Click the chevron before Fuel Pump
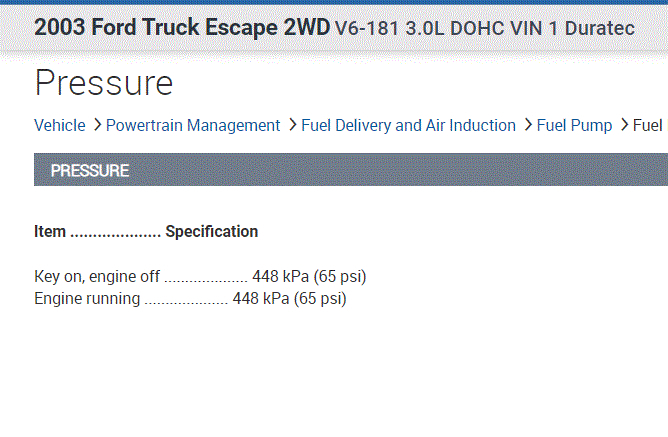The image size is (668, 437). pyautogui.click(x=527, y=125)
